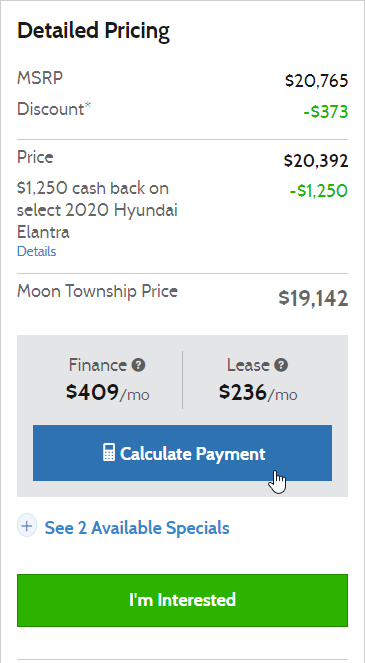Select the $236/mo lease amount
This screenshot has width=365, height=663.
tap(258, 393)
